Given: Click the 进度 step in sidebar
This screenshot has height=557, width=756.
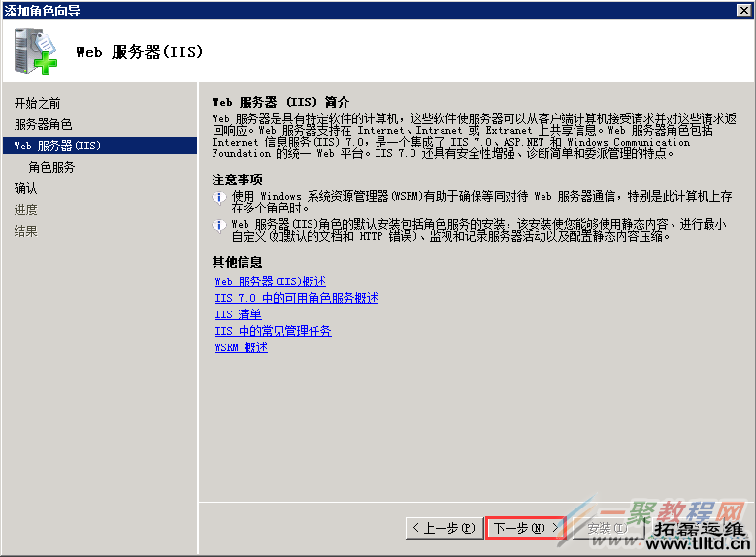Looking at the screenshot, I should coord(26,210).
